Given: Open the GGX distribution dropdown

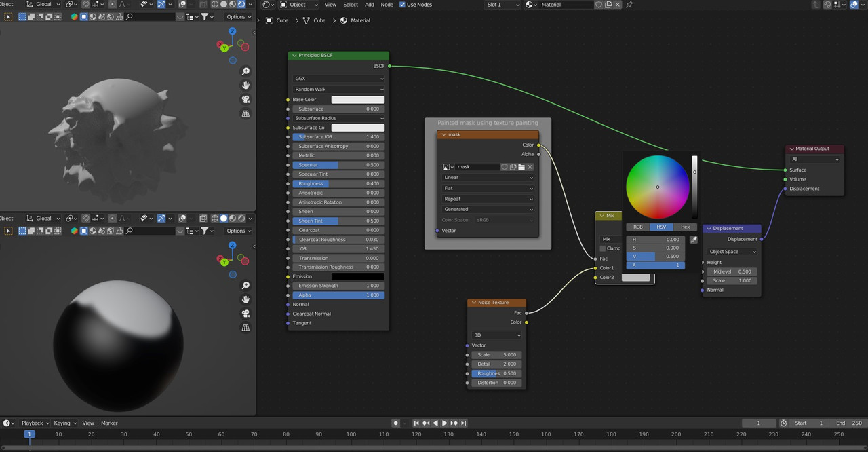Looking at the screenshot, I should pos(339,79).
